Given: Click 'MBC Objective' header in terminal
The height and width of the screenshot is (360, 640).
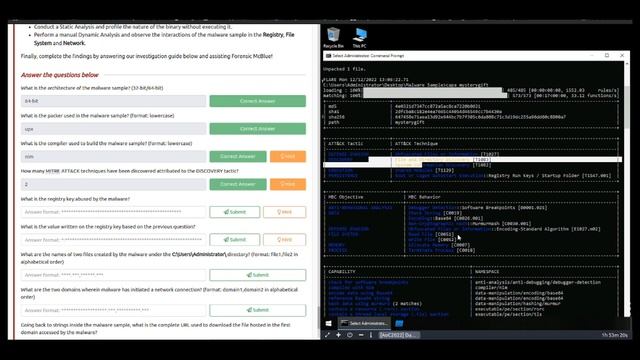Looking at the screenshot, I should [x=346, y=197].
